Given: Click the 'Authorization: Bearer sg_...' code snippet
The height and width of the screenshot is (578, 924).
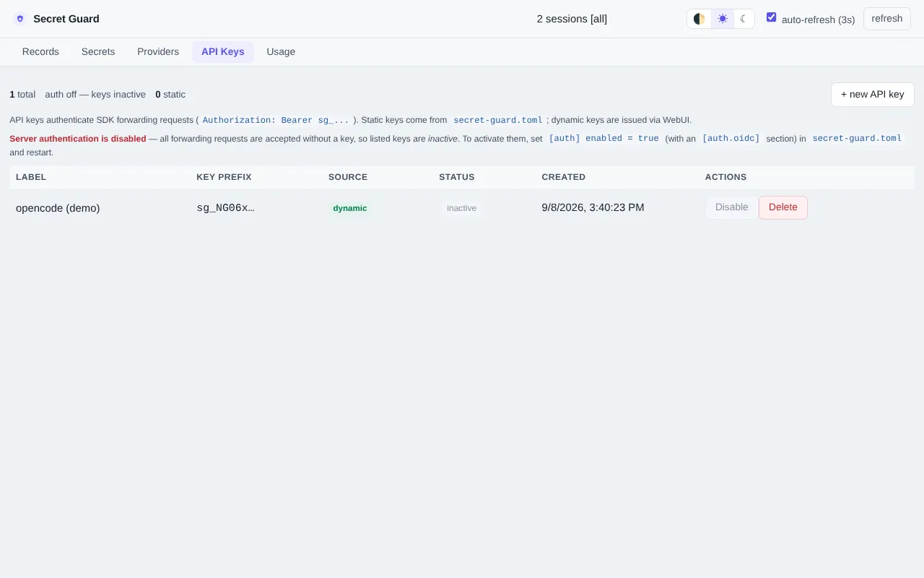Looking at the screenshot, I should 276,121.
